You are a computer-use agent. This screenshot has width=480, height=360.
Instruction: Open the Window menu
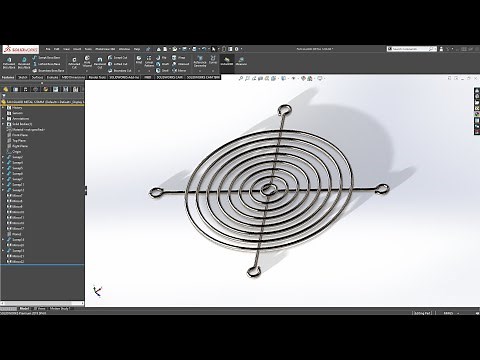pyautogui.click(x=124, y=49)
